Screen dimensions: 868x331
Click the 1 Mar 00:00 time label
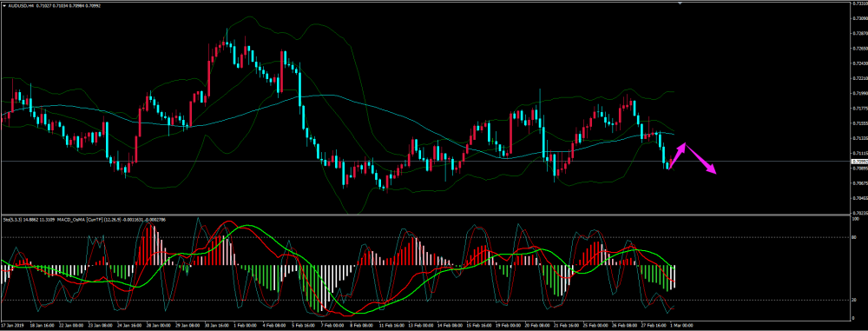point(682,326)
